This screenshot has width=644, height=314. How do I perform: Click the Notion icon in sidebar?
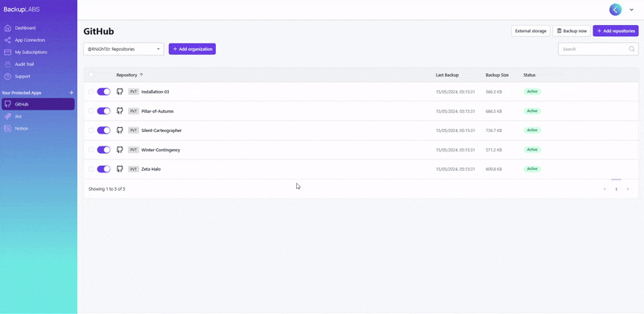[x=7, y=128]
